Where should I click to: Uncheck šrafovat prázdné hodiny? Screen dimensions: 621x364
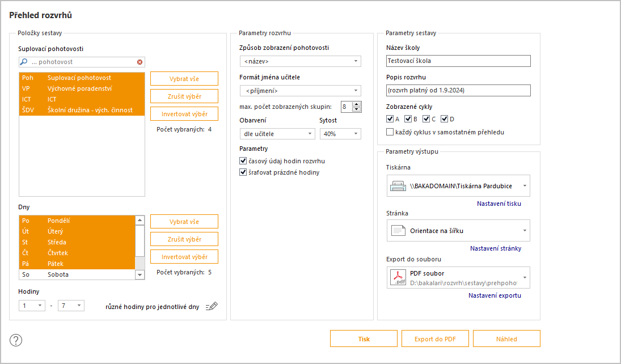point(243,172)
